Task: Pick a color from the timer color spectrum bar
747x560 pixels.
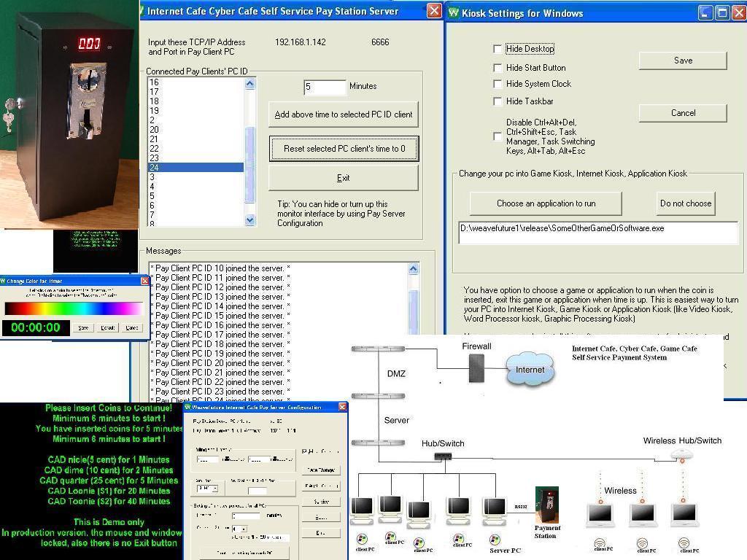Action: tap(73, 308)
